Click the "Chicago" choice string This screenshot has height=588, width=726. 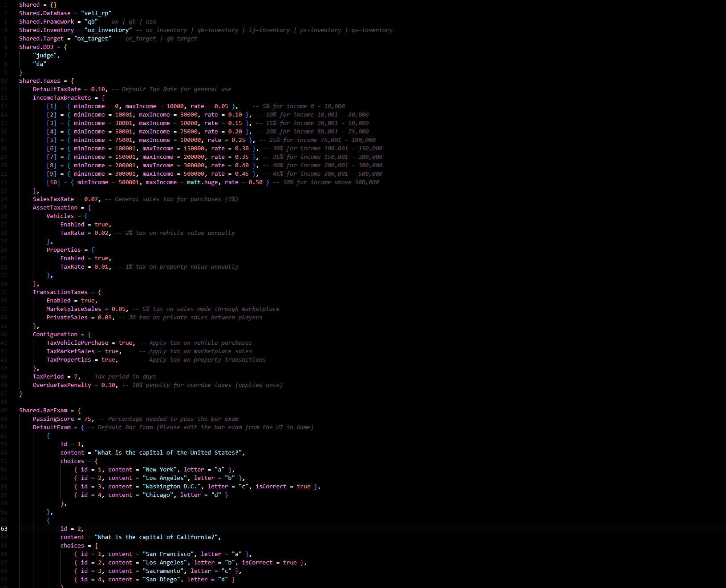(158, 495)
